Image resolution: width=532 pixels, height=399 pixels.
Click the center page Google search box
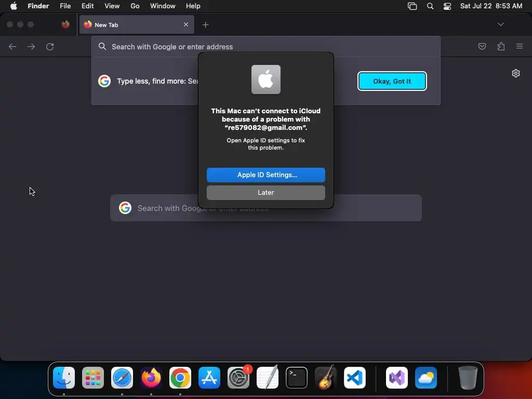[x=265, y=208]
